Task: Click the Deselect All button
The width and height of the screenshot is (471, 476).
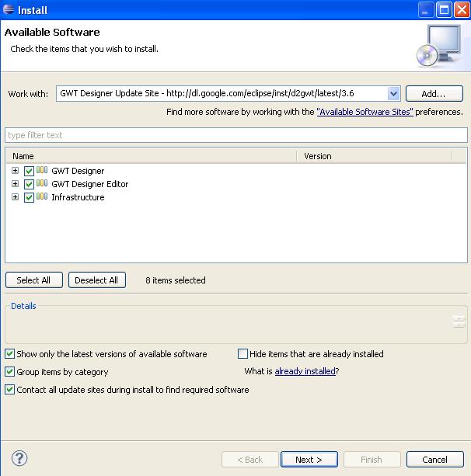Action: pyautogui.click(x=97, y=280)
